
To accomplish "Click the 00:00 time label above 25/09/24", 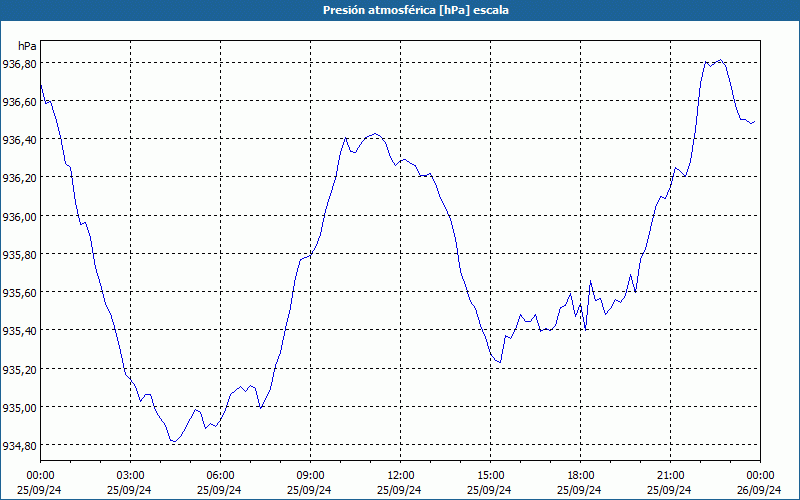I will [40, 476].
